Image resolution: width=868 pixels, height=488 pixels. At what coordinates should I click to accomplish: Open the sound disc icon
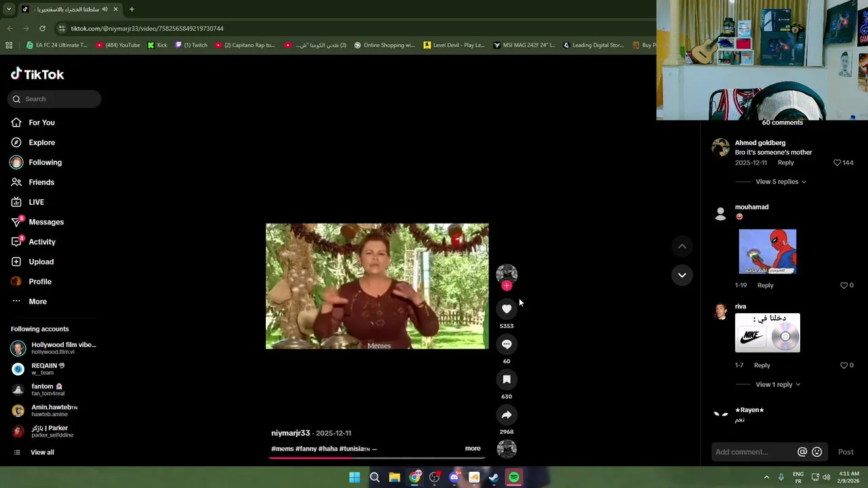(507, 449)
